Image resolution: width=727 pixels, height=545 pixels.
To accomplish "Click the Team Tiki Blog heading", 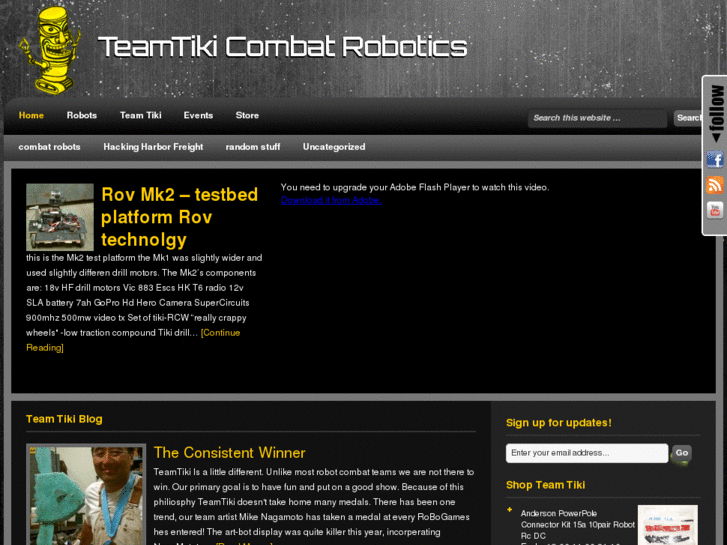I will point(64,419).
